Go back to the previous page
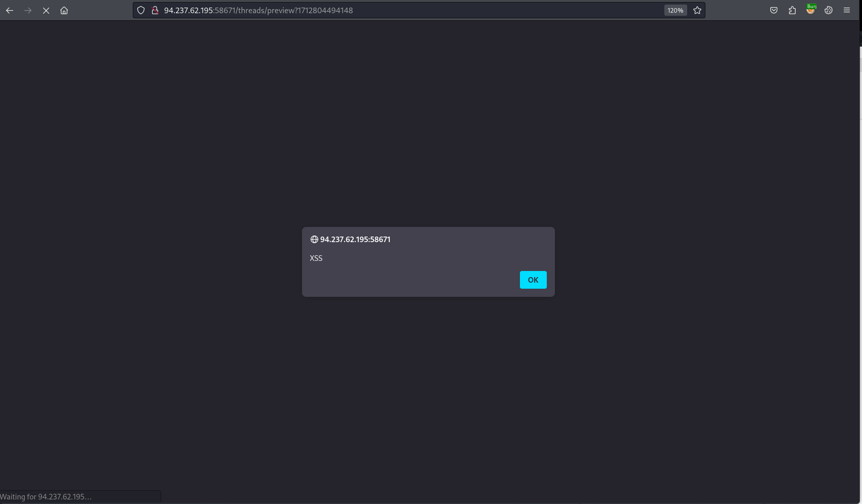Image resolution: width=862 pixels, height=504 pixels. click(x=10, y=10)
